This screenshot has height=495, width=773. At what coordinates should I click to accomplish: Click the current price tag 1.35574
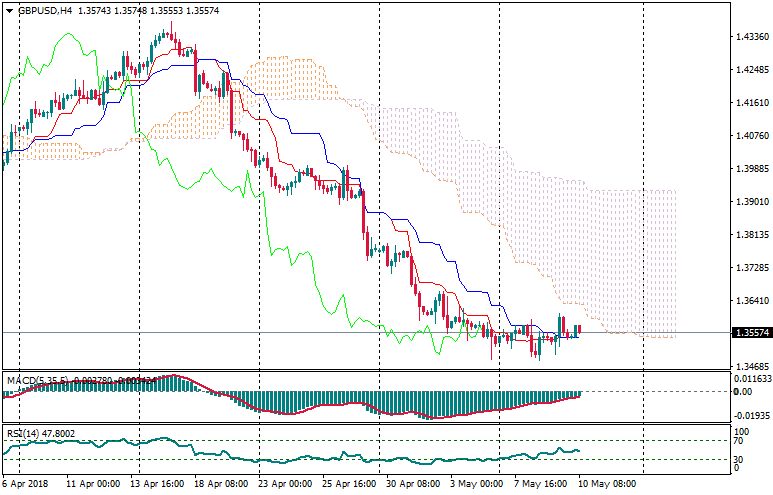(x=751, y=333)
